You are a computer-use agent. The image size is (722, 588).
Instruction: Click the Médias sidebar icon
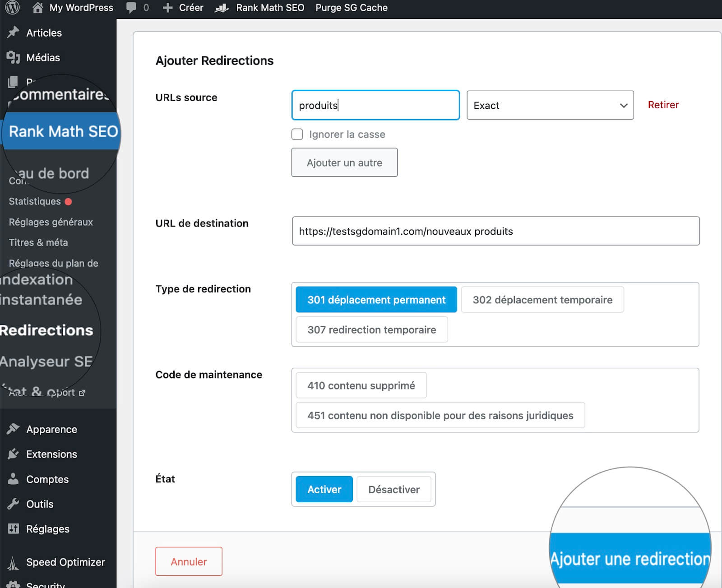(13, 57)
